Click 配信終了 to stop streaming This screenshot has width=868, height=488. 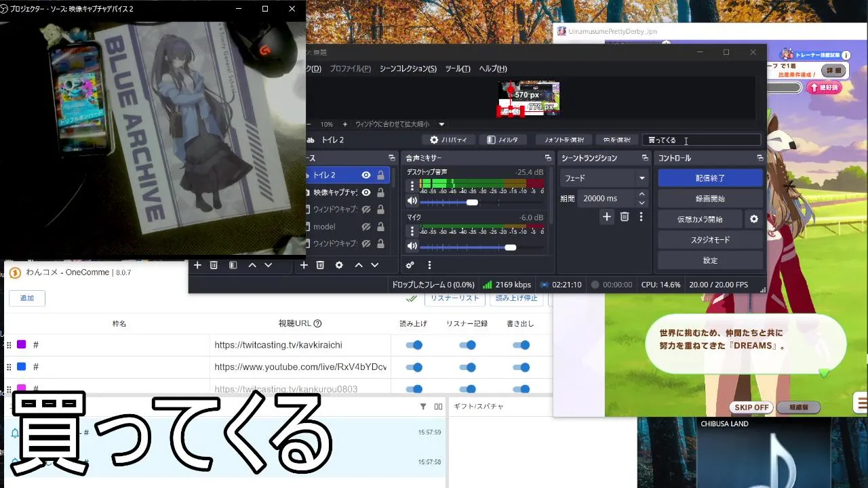click(710, 178)
